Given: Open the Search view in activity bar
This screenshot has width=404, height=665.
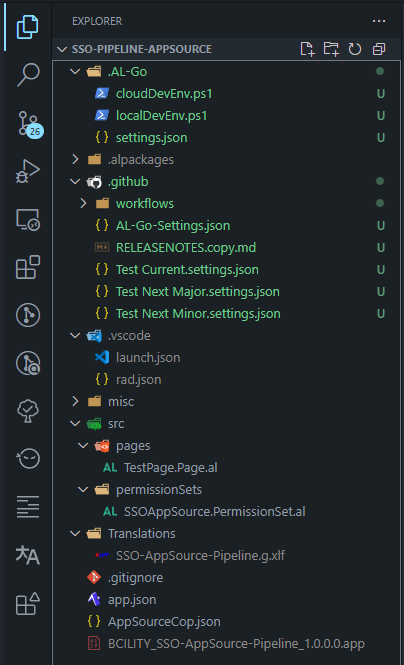Looking at the screenshot, I should coord(28,75).
